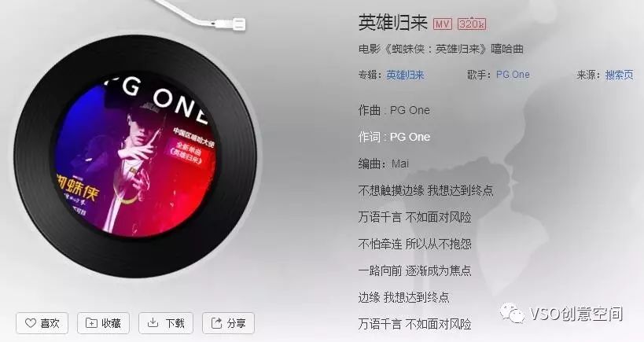
Task: Click the lyric line 一路向前 逐渐成为焦点
Action: (415, 270)
